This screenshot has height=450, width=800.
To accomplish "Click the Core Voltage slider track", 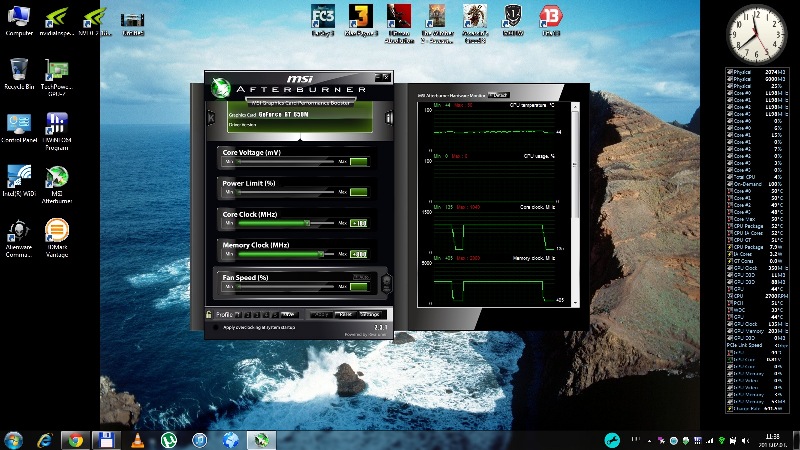I will pyautogui.click(x=286, y=162).
